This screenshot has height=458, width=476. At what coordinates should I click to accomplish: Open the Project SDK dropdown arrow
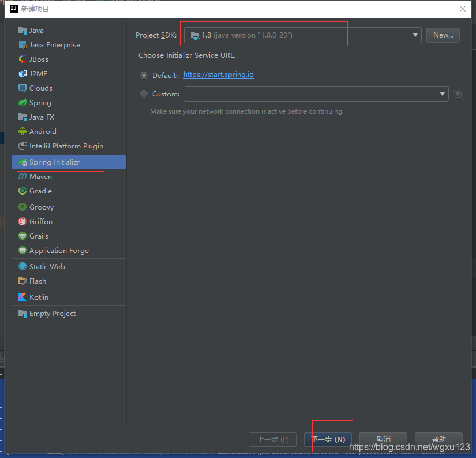(x=415, y=35)
